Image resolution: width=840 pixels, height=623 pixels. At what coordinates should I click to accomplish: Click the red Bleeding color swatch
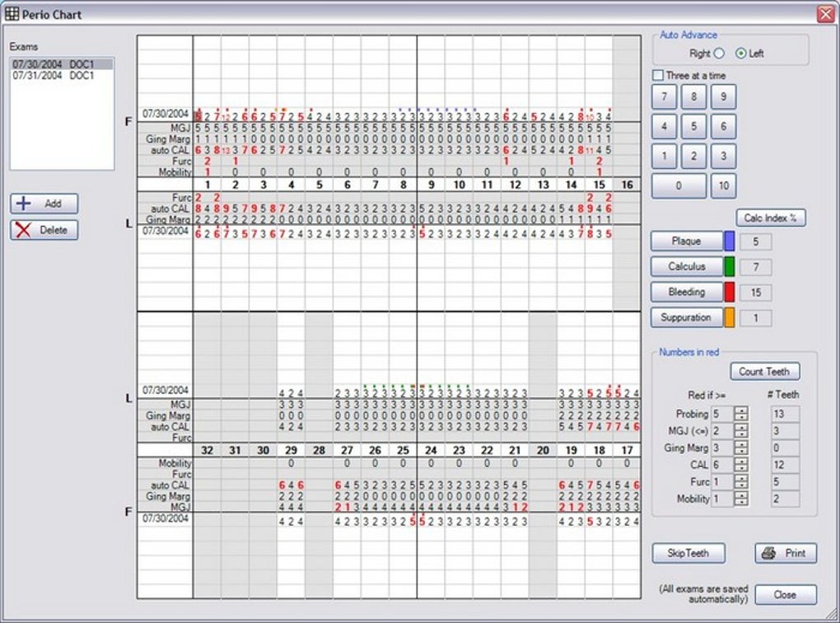[x=729, y=293]
